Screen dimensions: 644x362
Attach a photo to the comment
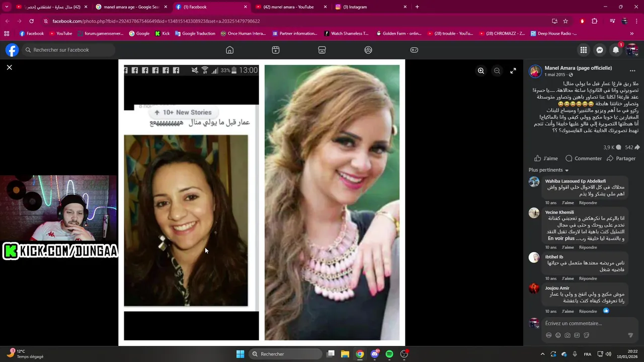pos(568,335)
